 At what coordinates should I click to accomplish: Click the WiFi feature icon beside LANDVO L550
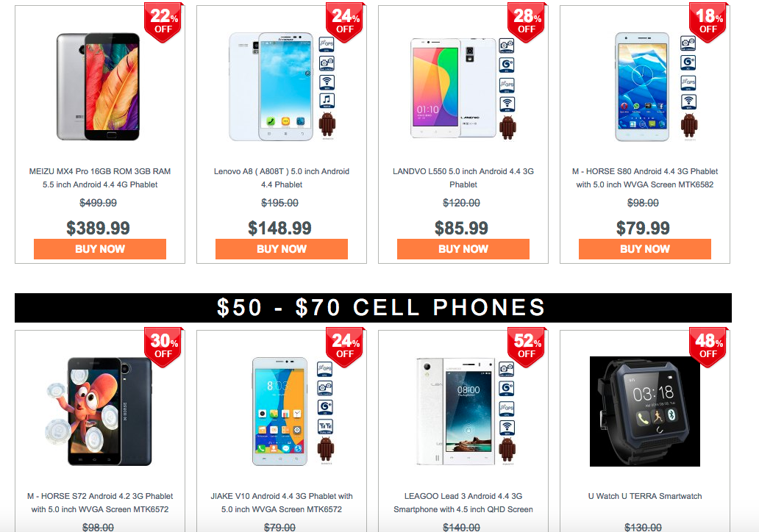[507, 104]
